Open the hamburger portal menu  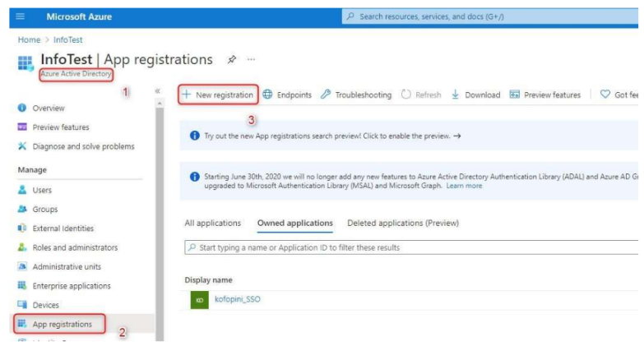pos(20,16)
